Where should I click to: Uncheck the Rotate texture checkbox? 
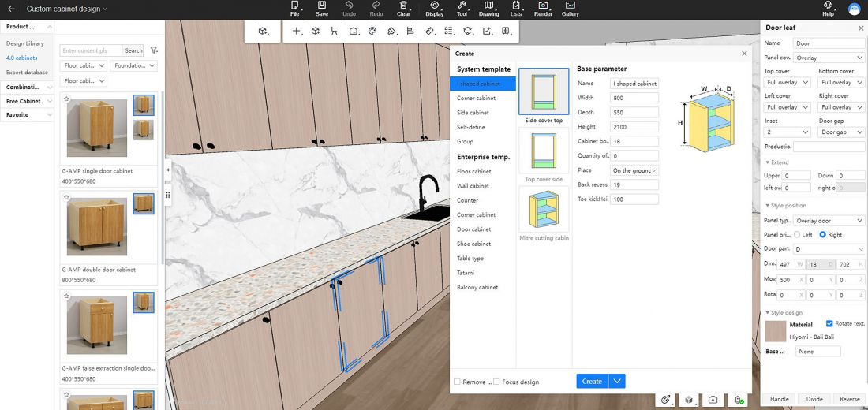point(829,323)
